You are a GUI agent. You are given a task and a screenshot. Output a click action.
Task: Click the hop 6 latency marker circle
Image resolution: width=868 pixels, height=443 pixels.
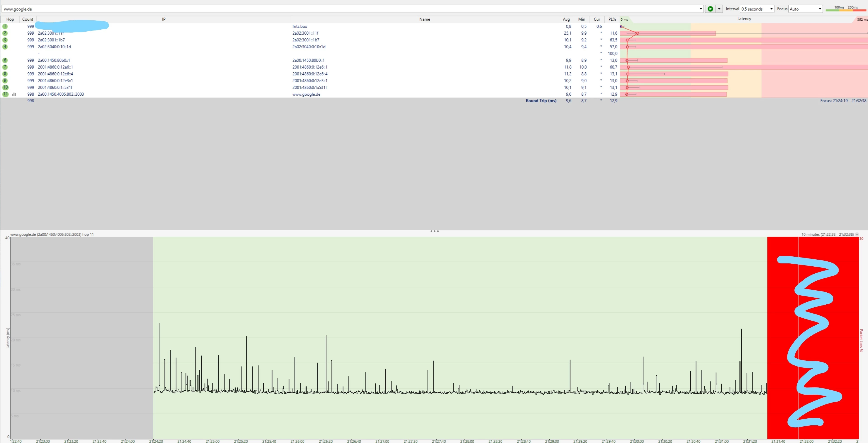click(627, 60)
